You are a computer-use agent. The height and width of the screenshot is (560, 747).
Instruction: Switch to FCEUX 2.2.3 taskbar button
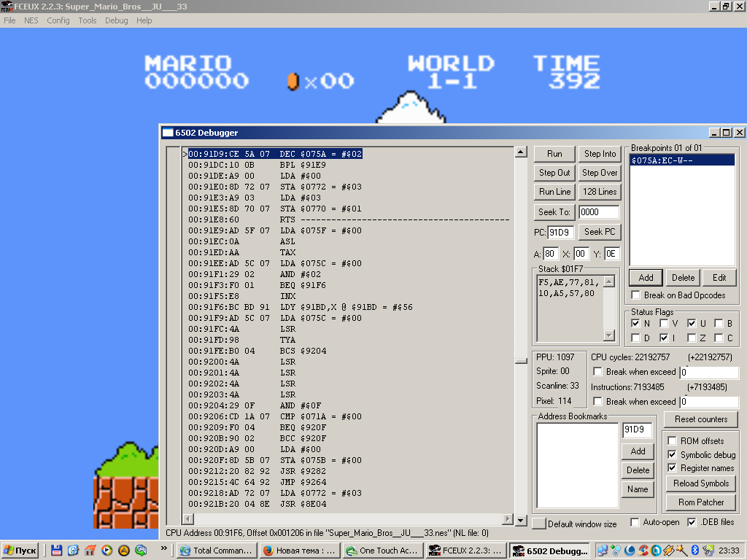point(466,551)
